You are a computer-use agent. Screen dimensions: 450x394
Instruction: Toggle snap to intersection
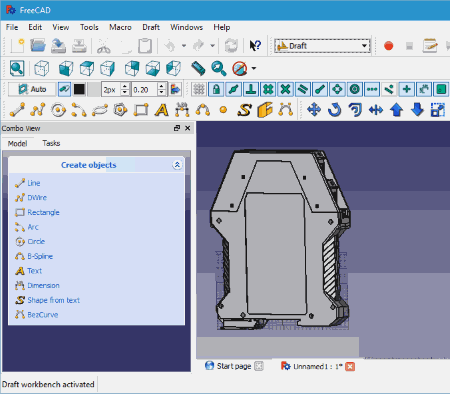pos(285,89)
